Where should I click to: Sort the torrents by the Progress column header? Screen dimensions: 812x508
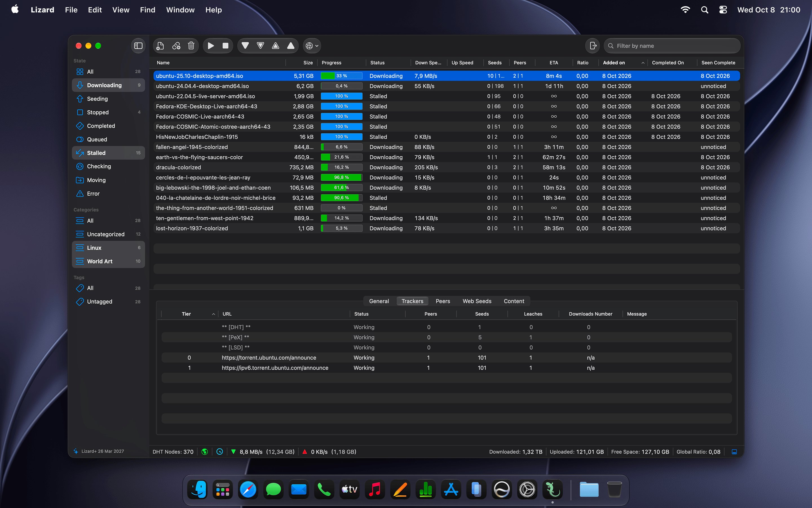[x=342, y=62]
